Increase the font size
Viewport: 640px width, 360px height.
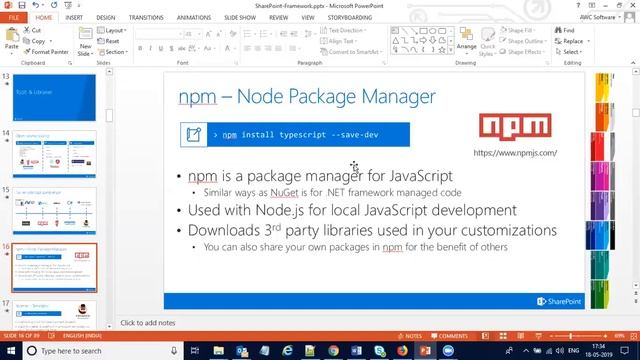(209, 34)
